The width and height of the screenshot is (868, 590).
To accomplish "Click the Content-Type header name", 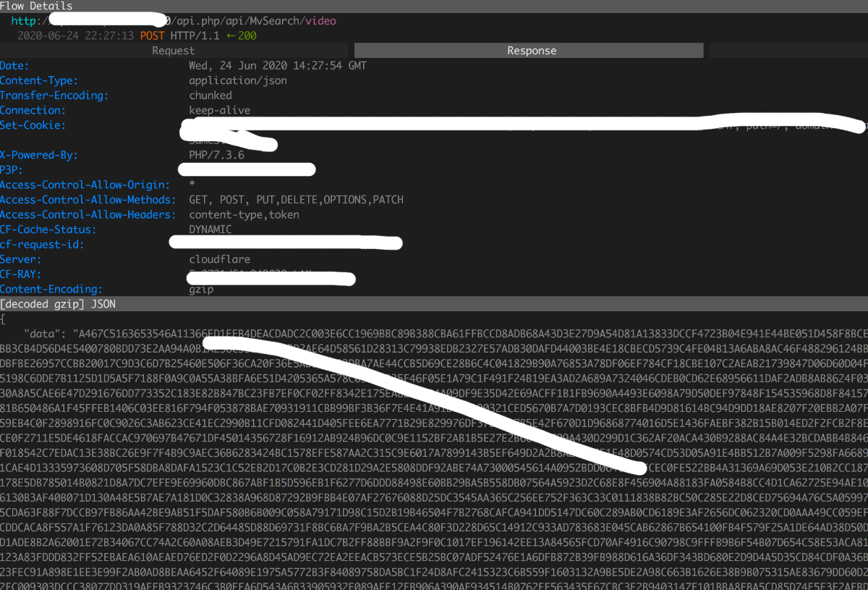I will (39, 80).
